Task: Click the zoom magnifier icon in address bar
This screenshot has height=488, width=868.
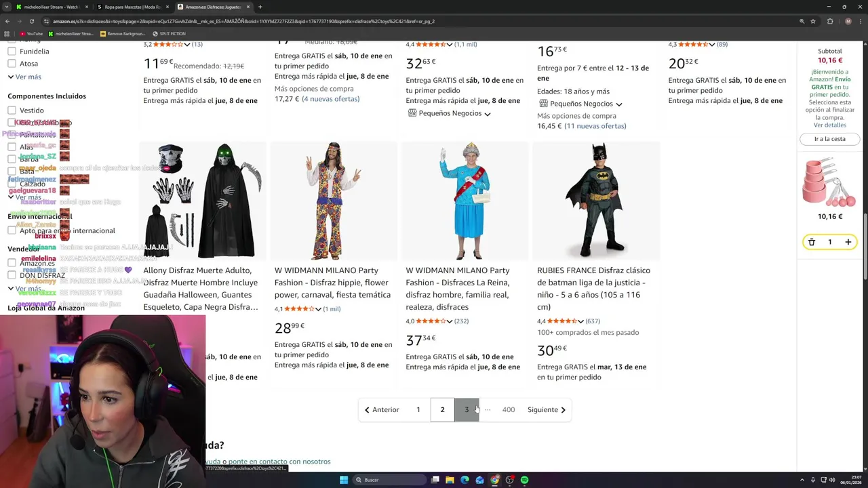Action: tap(802, 21)
